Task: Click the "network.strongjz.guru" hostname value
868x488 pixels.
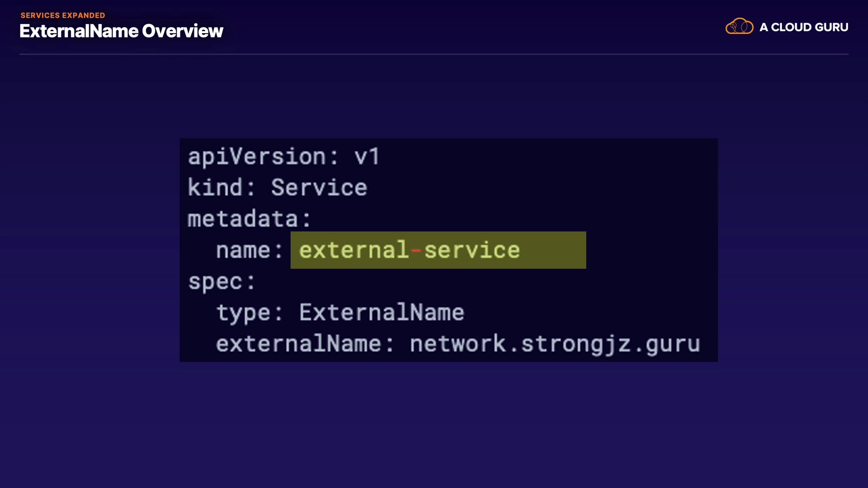Action: click(x=555, y=344)
